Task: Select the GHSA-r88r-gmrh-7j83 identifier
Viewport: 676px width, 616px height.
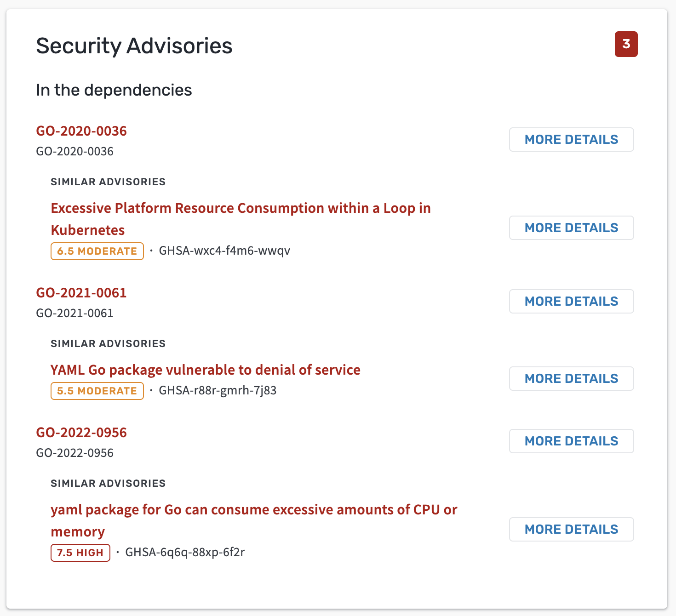Action: point(218,390)
